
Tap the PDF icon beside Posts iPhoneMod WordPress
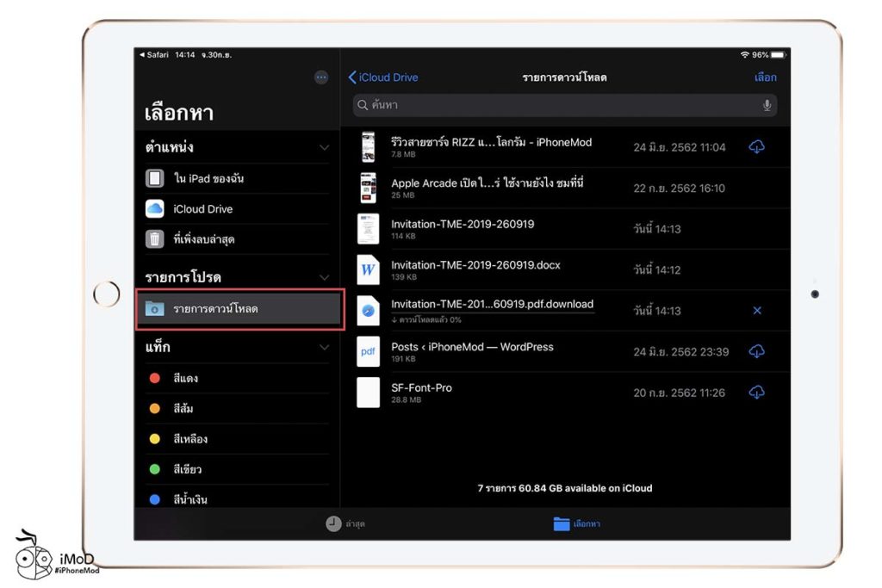point(368,351)
